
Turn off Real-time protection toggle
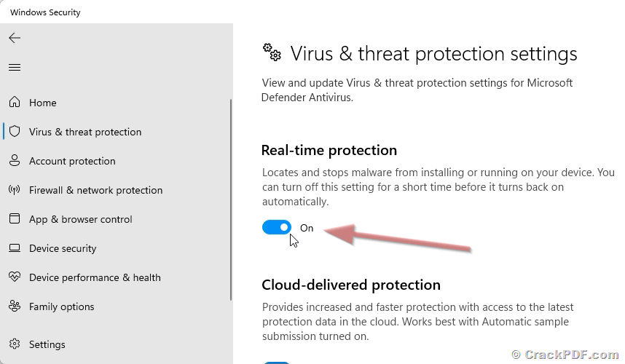click(x=277, y=228)
